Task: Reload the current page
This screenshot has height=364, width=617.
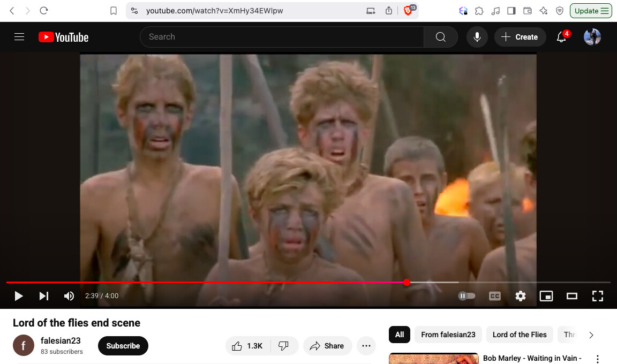Action: click(x=44, y=11)
